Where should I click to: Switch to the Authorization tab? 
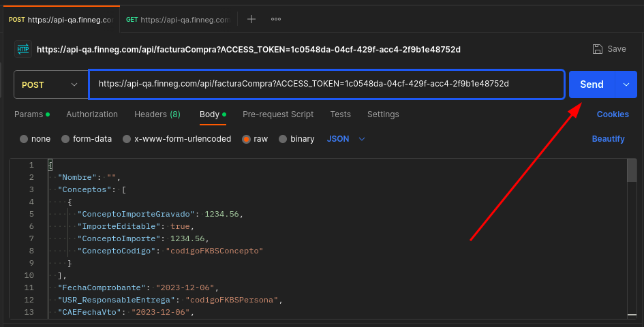[x=92, y=114]
